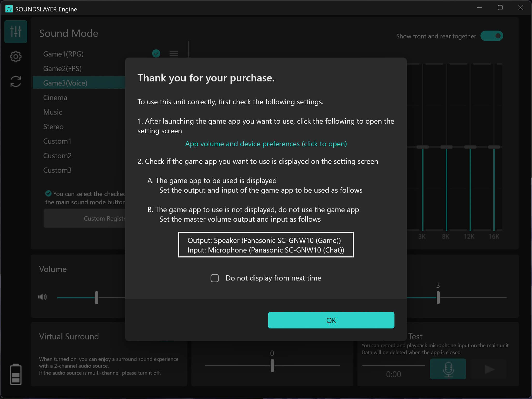Viewport: 532px width, 399px height.
Task: Click the update refresh arrows sidebar icon
Action: click(16, 81)
